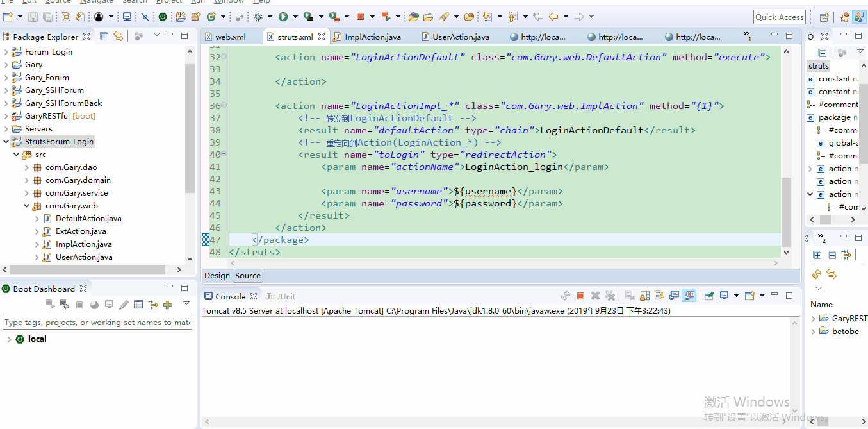Click the Display Selected Console icon

(x=724, y=296)
